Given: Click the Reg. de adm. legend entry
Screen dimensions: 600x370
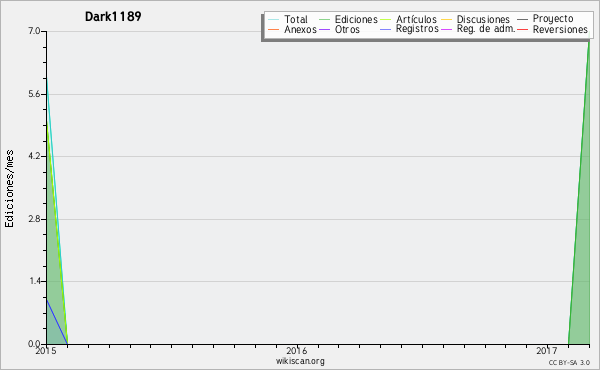Looking at the screenshot, I should click(x=478, y=29).
